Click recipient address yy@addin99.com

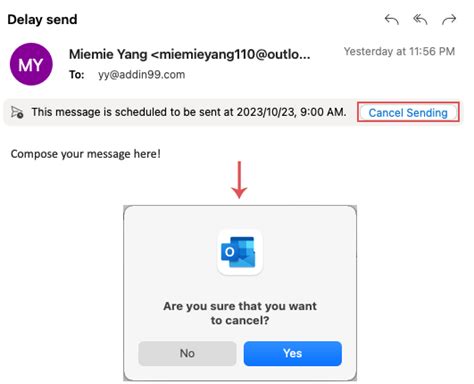(141, 75)
